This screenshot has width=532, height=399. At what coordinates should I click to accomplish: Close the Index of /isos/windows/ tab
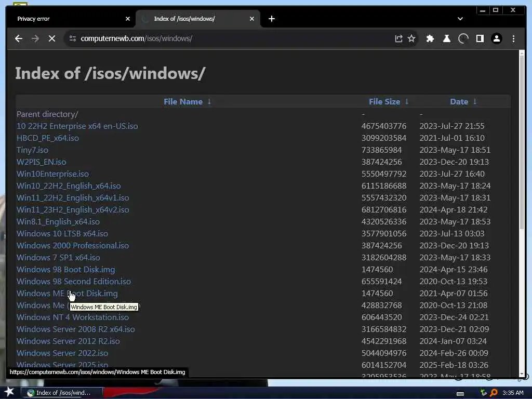coord(252,19)
